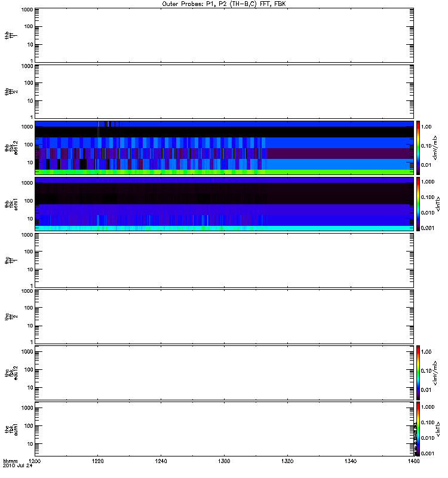This screenshot has height=478, width=448.
Task: Click "0.01" on thb edc12 color bar scale
Action: (426, 165)
